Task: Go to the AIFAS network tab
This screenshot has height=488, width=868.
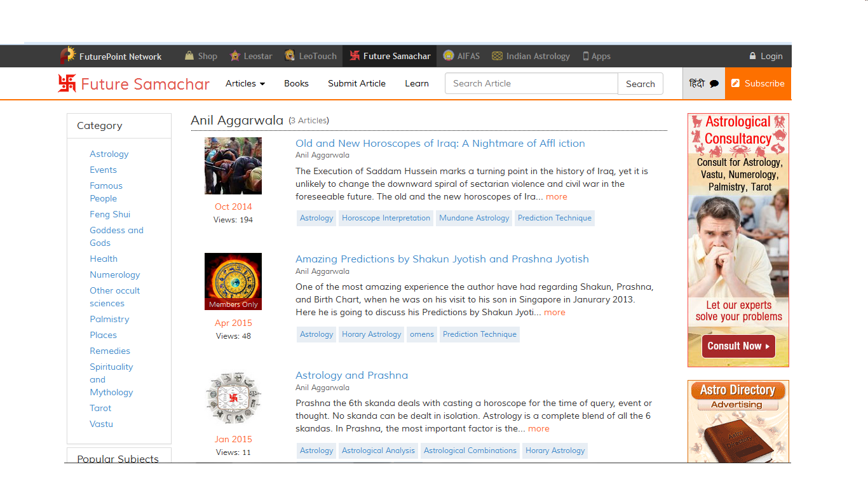Action: coord(463,56)
